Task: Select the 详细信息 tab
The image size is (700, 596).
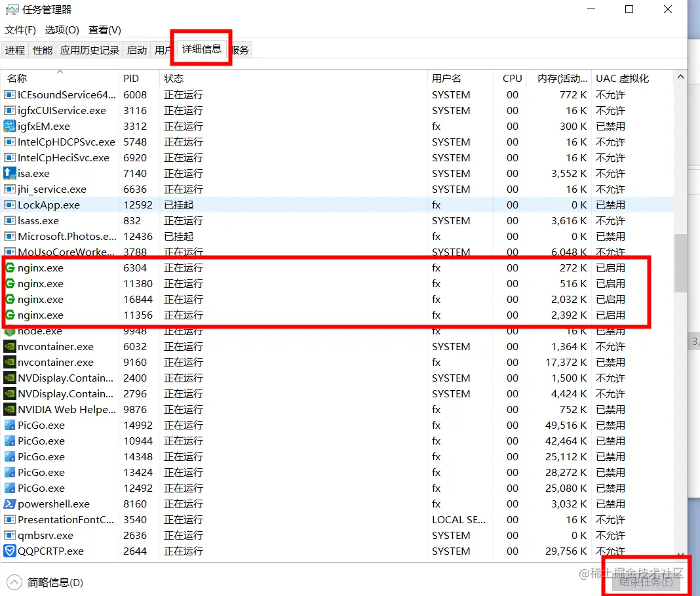Action: [x=201, y=49]
